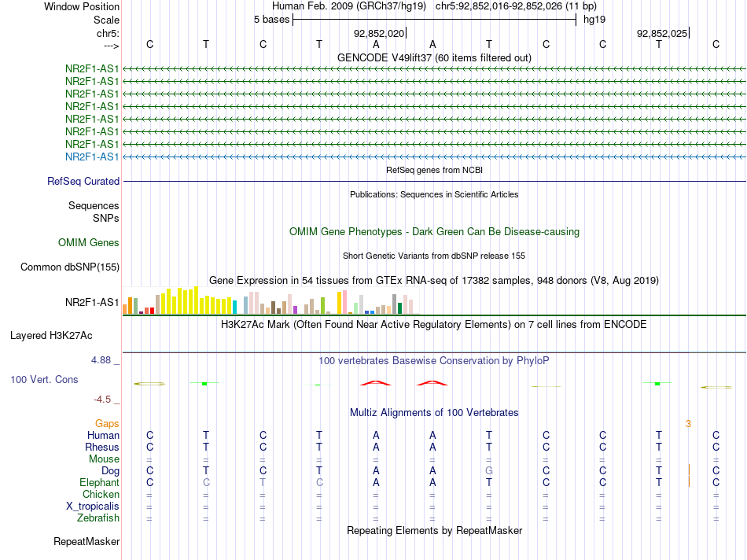Select the X_tropicalis species row label
Screen dimensions: 747x560
tap(93, 507)
